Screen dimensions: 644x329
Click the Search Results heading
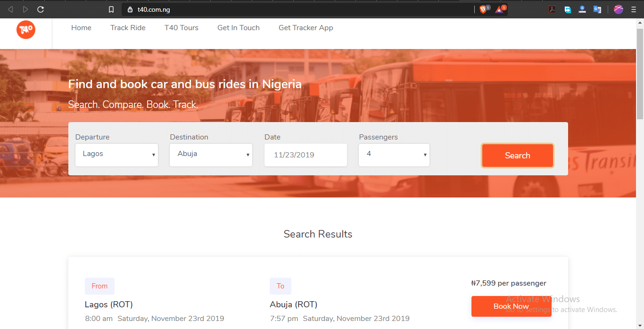318,234
